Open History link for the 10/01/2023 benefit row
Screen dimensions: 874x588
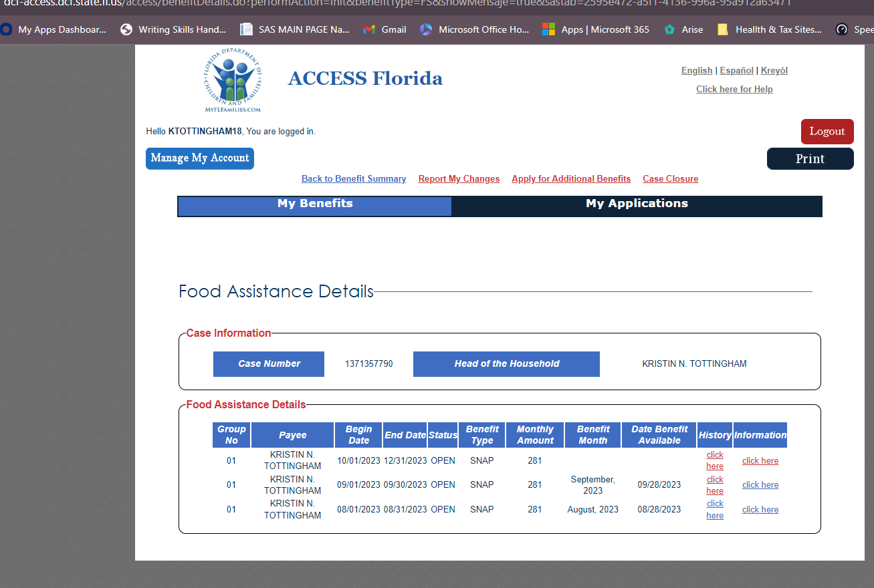point(715,460)
